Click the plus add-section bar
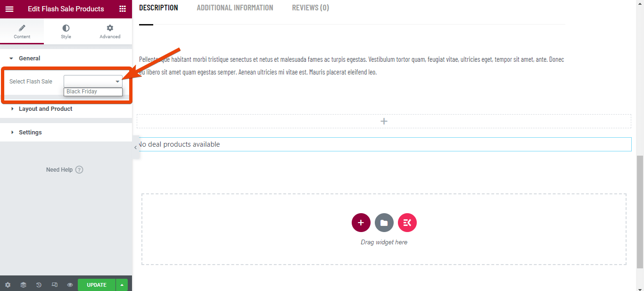The width and height of the screenshot is (644, 291). [384, 121]
